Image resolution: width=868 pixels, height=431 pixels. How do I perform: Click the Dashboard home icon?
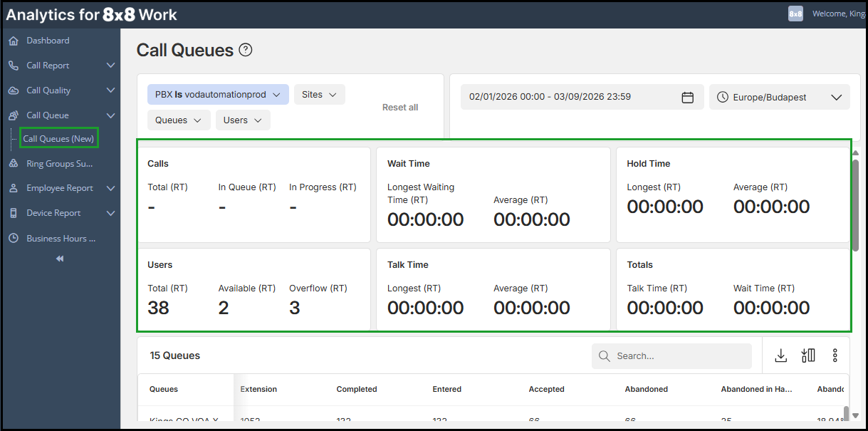[x=14, y=41]
